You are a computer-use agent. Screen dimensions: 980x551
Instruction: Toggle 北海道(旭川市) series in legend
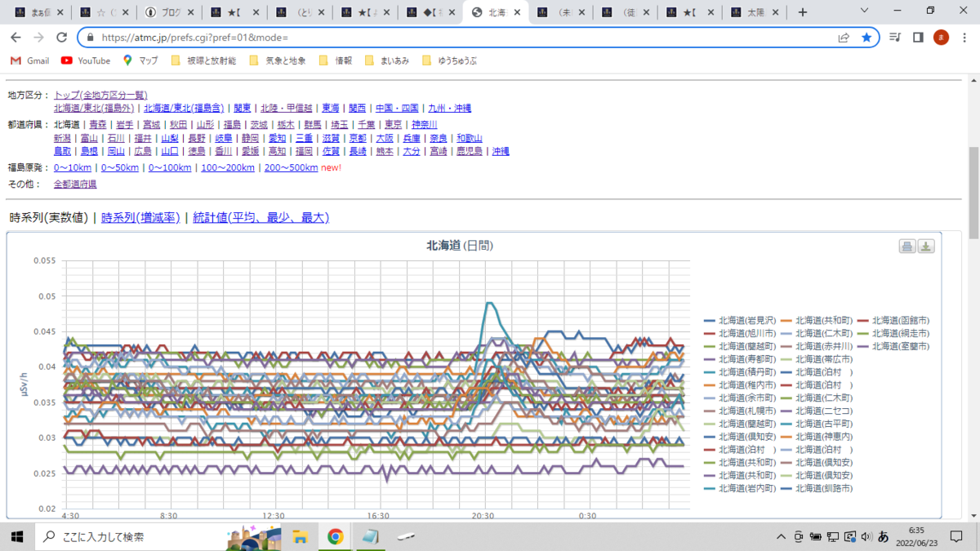click(x=741, y=333)
